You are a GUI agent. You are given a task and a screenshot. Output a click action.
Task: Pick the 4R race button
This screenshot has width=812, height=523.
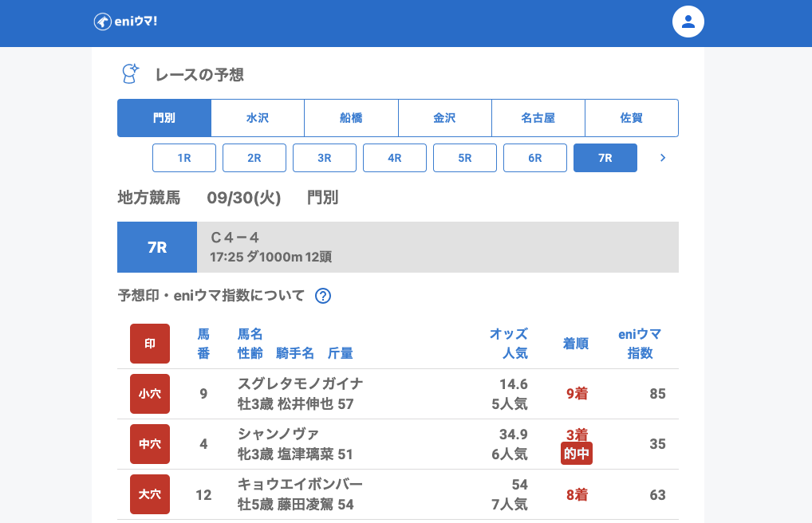395,158
